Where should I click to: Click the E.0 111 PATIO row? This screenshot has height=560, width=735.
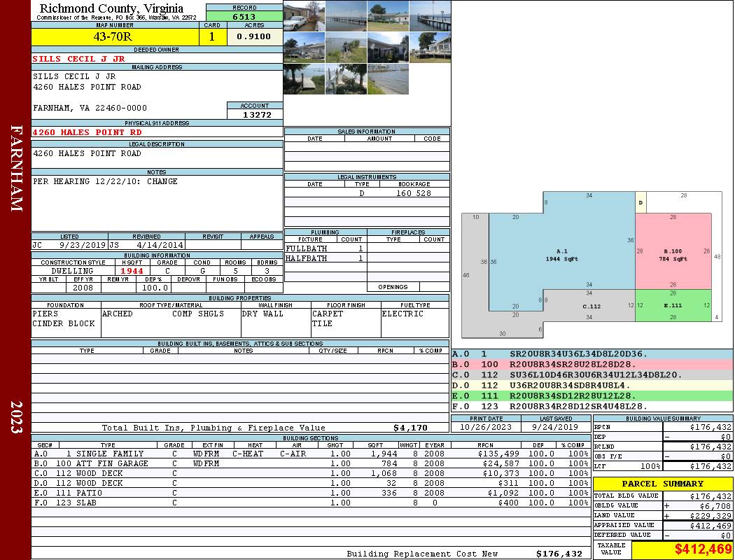tap(311, 493)
